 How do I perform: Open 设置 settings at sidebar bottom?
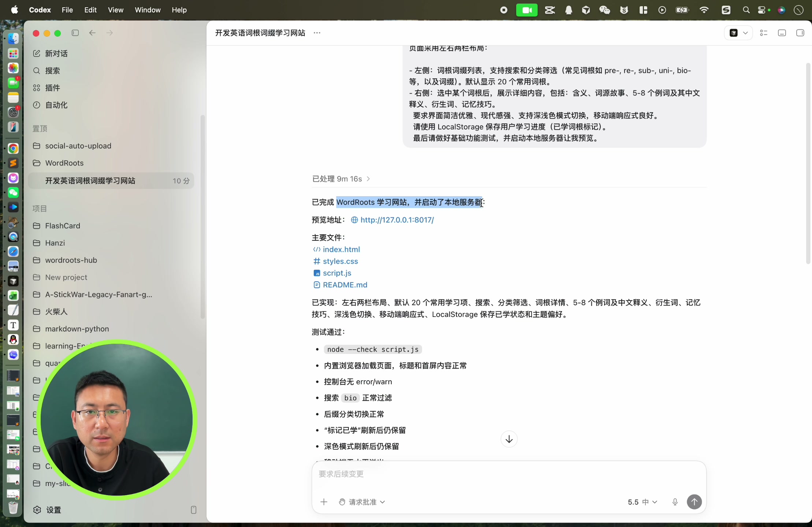[47, 510]
